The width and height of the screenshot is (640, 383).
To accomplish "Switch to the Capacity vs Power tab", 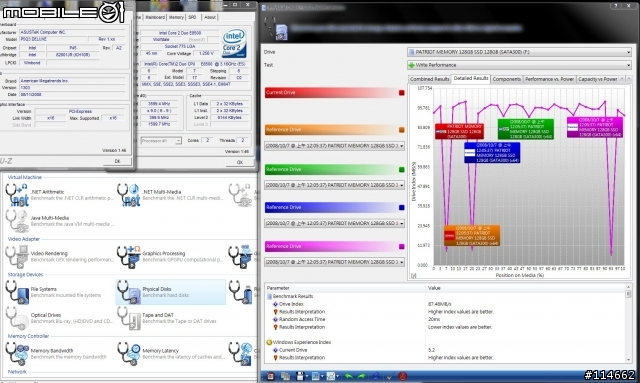I will [598, 79].
